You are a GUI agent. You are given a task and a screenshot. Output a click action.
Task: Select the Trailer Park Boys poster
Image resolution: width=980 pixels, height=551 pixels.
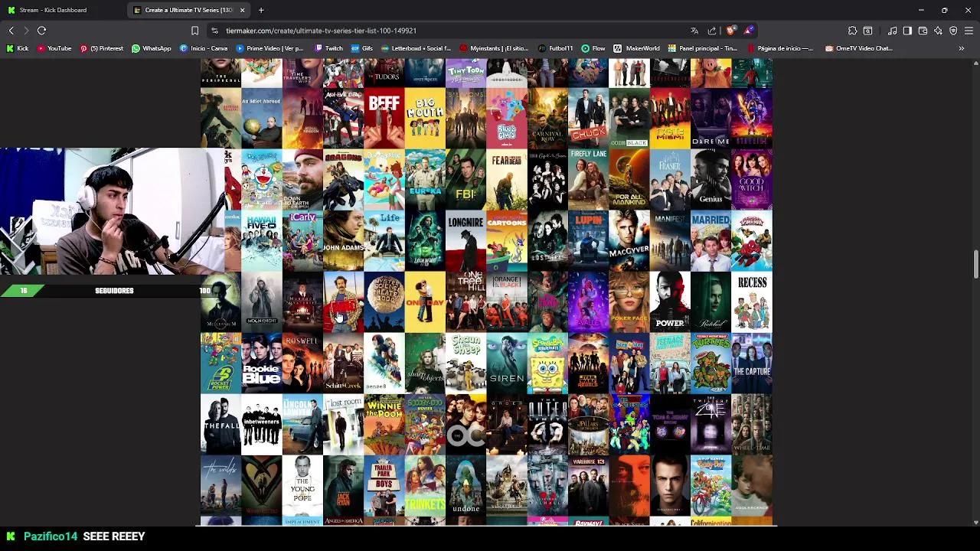[x=384, y=486]
